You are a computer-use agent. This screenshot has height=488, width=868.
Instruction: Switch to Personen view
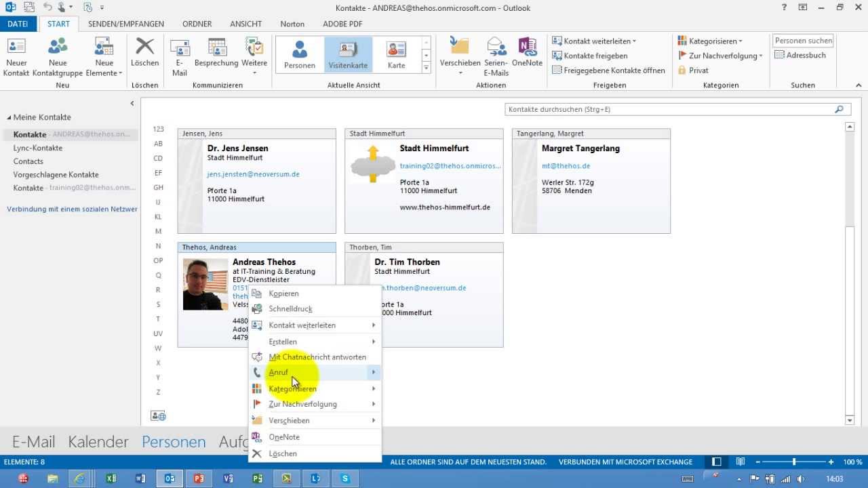click(x=300, y=54)
